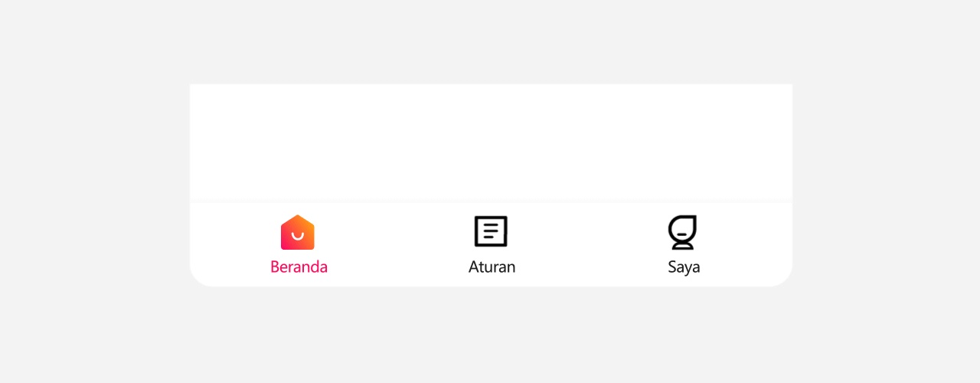Click the base of the Saya avatar icon
The width and height of the screenshot is (980, 383).
click(x=682, y=245)
